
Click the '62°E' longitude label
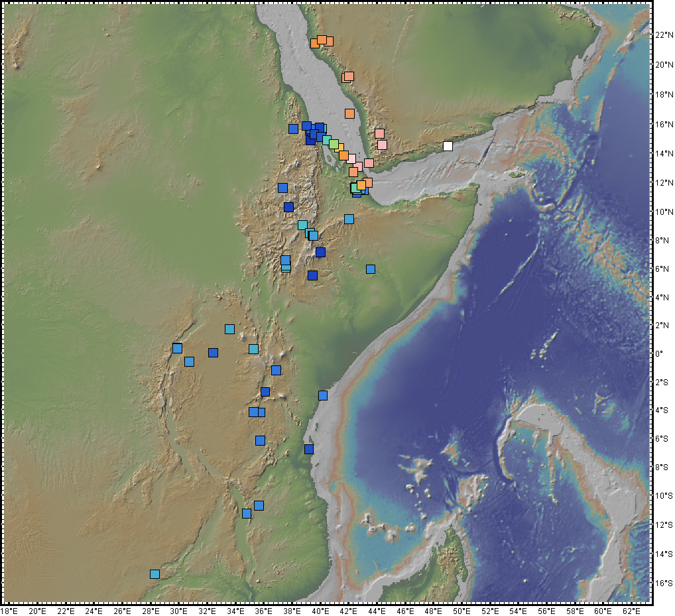[x=631, y=611]
